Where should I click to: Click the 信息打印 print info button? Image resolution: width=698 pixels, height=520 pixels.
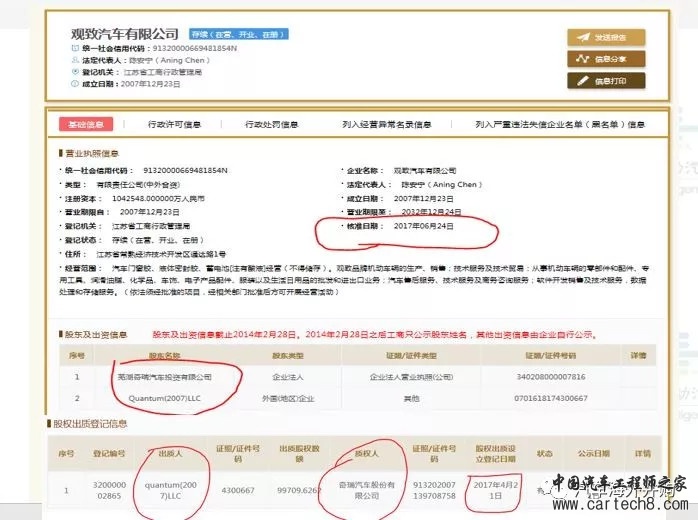(x=607, y=81)
